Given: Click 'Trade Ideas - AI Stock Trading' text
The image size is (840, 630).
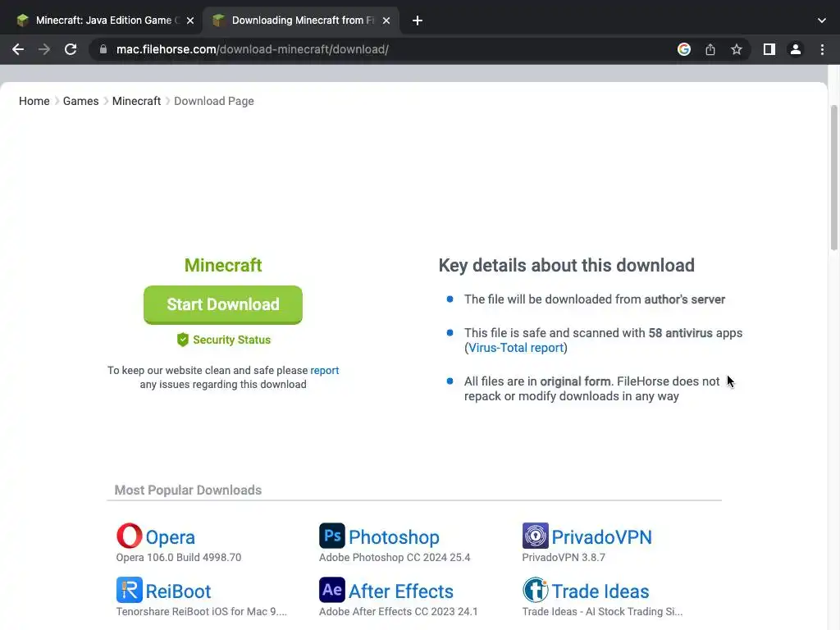Looking at the screenshot, I should pos(602,611).
